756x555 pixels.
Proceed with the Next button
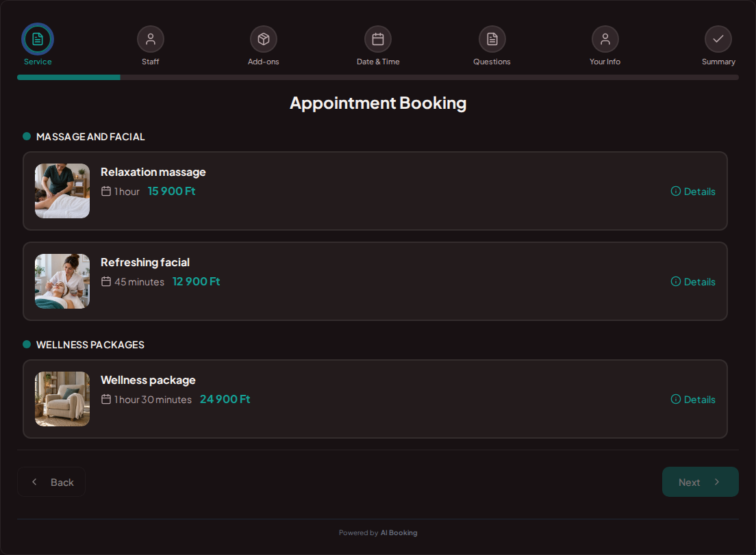point(700,482)
